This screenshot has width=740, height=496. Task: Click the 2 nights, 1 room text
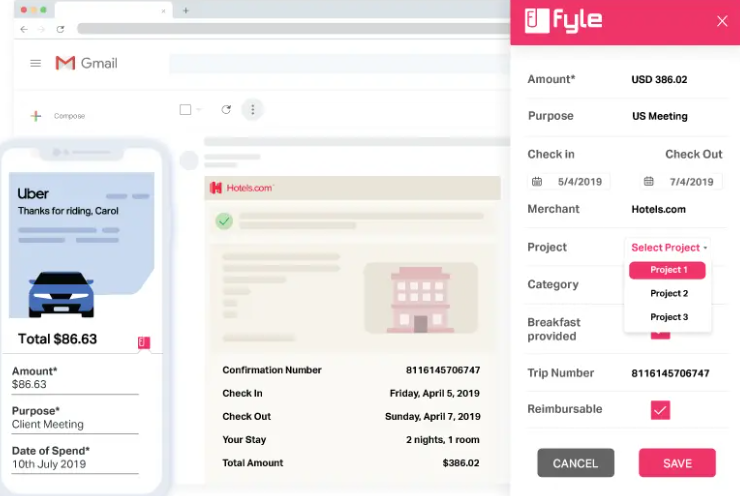[x=443, y=440]
